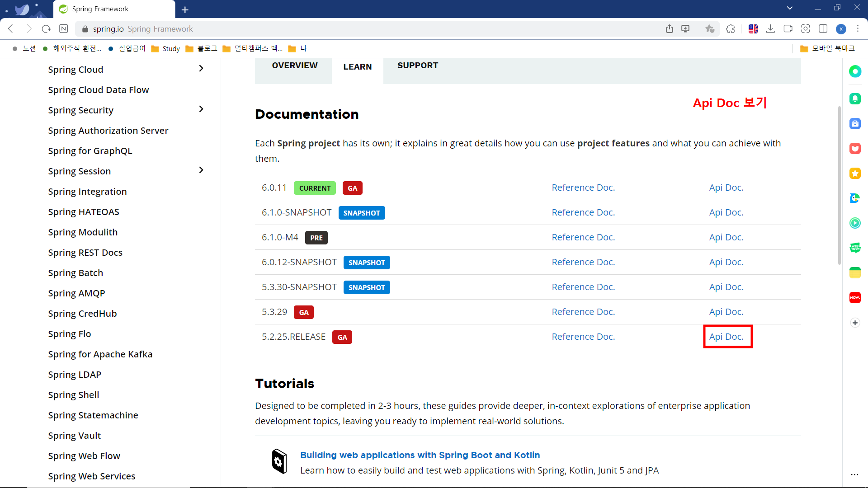Viewport: 868px width, 488px height.
Task: Open the 블로그 bookmark folder
Action: click(x=202, y=48)
